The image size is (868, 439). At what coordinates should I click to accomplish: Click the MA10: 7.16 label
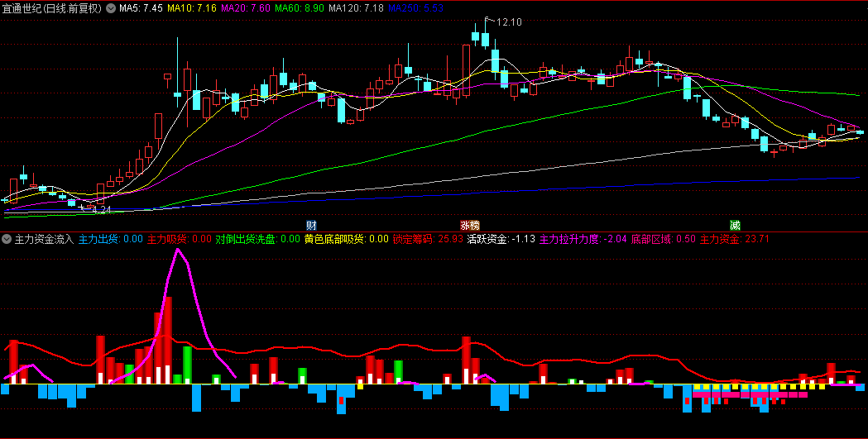click(191, 8)
